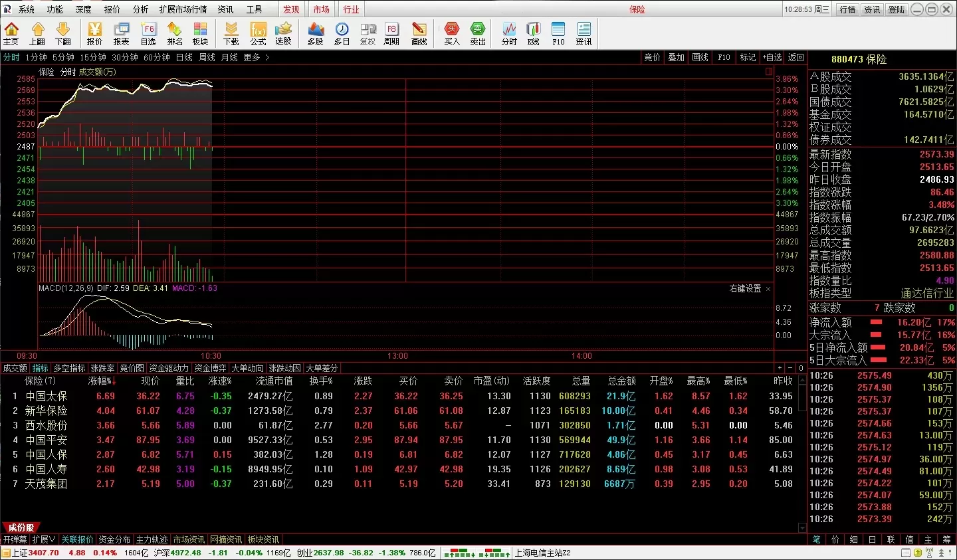Add to watchlist with +自选

coord(772,58)
